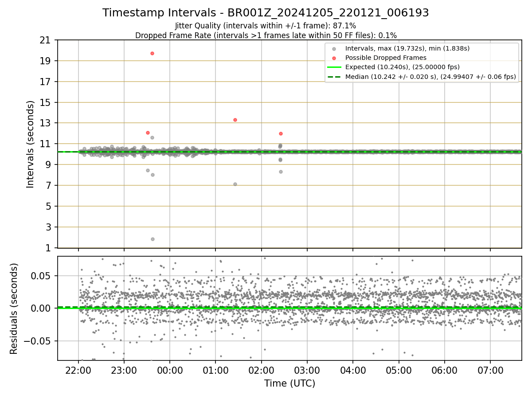Image resolution: width=532 pixels, height=399 pixels.
Task: Click x-axis tick label '22:00'
Action: tap(78, 370)
